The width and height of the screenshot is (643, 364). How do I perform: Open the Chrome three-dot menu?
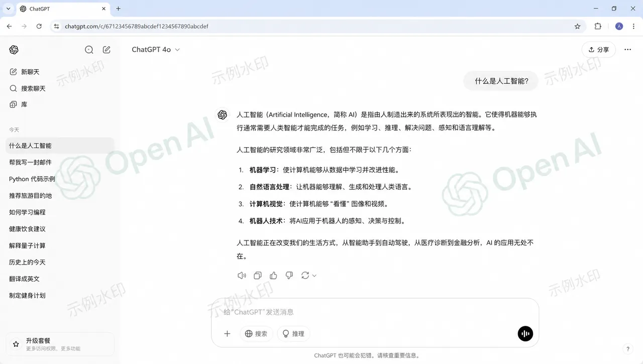click(634, 26)
